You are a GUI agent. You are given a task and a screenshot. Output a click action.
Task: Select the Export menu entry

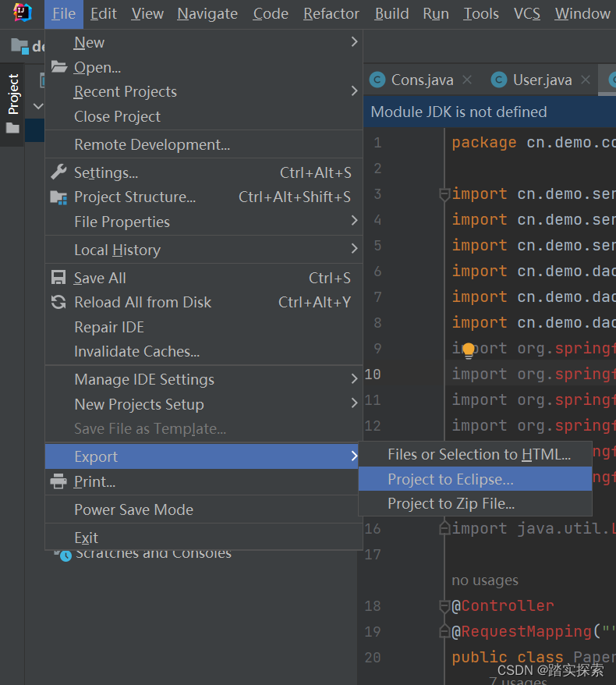click(202, 456)
